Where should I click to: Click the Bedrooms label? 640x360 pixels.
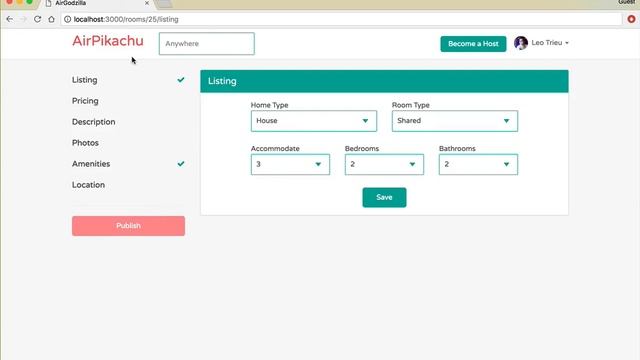click(x=362, y=149)
